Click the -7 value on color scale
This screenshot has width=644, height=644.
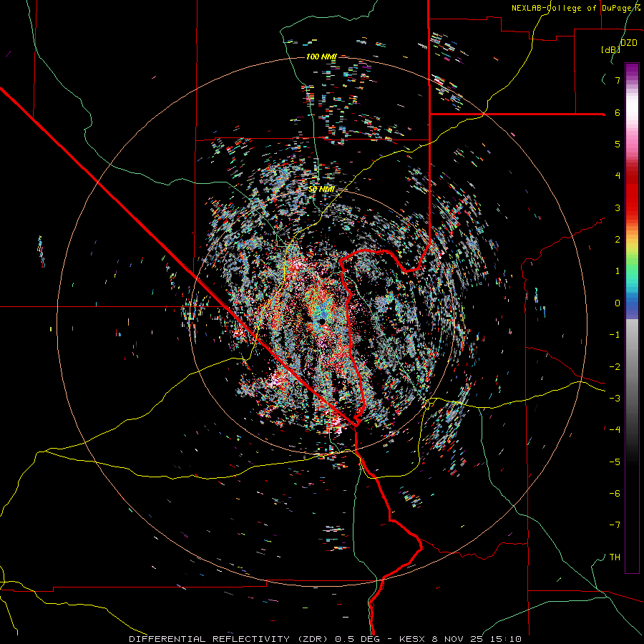click(x=615, y=525)
